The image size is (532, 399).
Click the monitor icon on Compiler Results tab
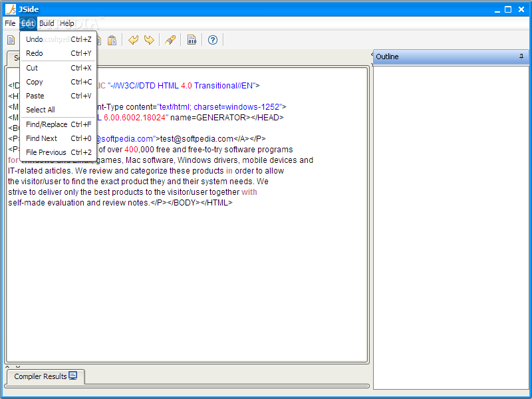tap(73, 376)
